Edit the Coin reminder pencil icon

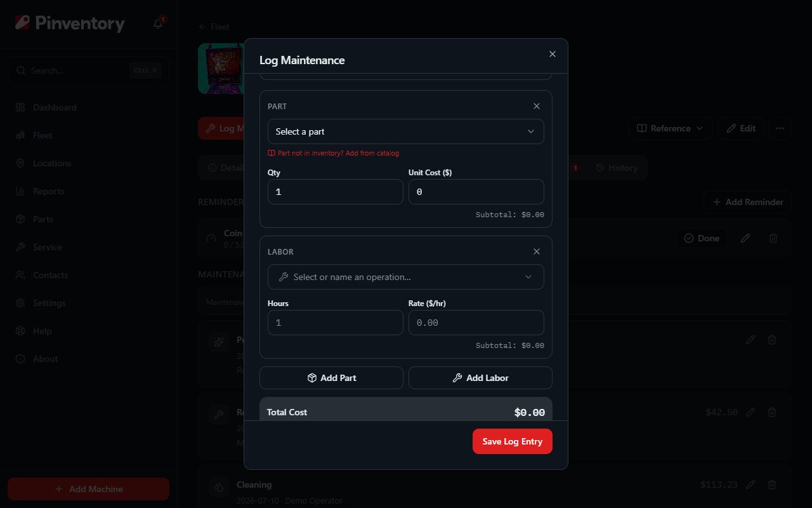pyautogui.click(x=745, y=238)
